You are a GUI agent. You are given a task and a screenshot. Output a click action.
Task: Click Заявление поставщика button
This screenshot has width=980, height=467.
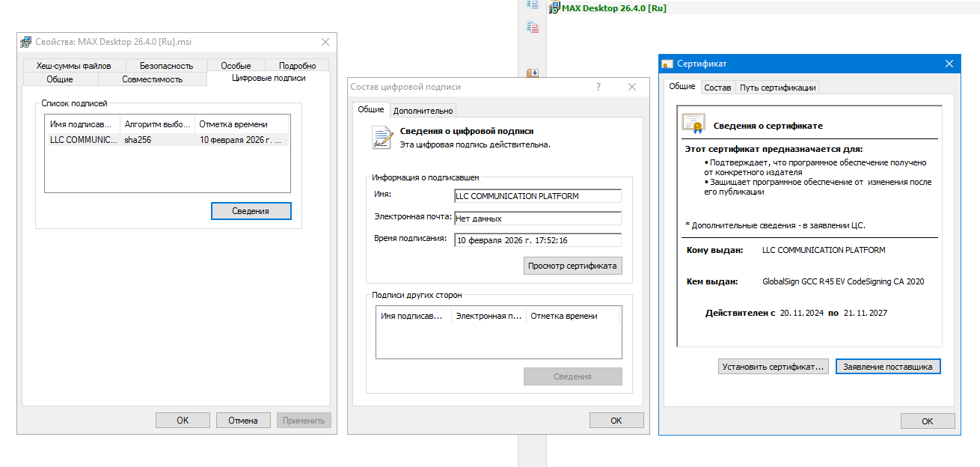click(x=888, y=367)
